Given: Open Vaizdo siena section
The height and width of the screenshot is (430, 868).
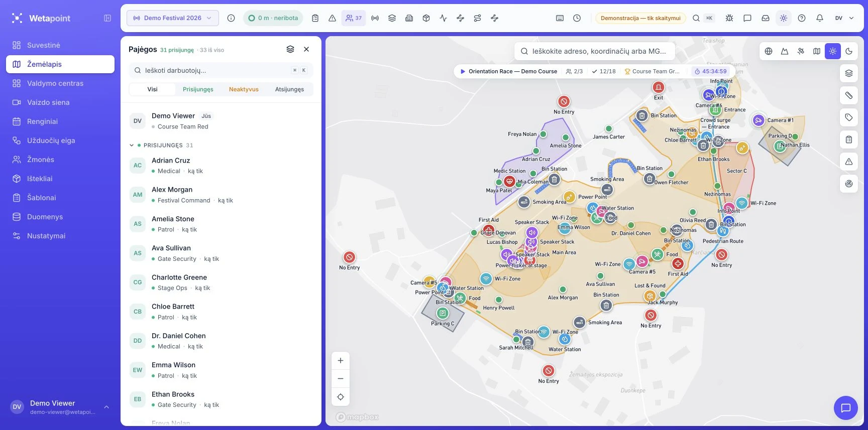Looking at the screenshot, I should coord(60,102).
